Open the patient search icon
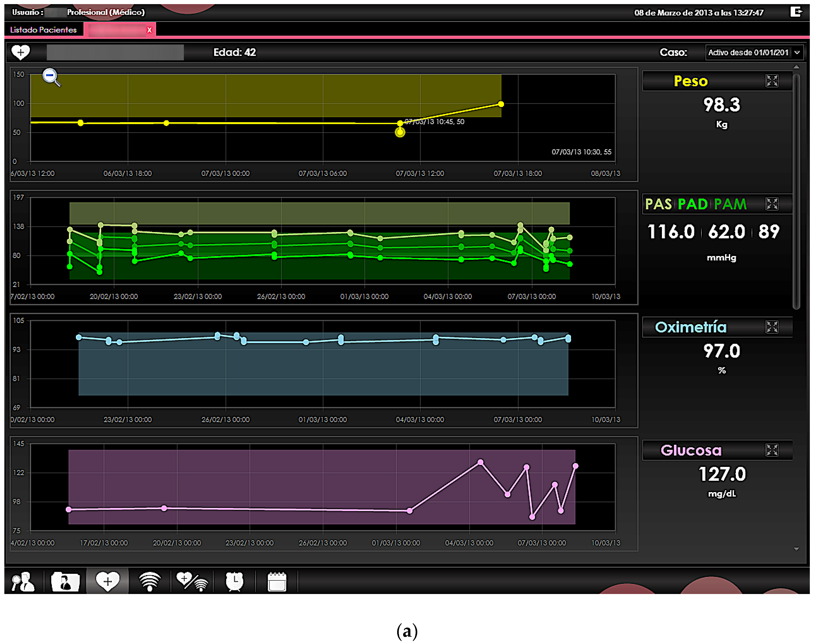The height and width of the screenshot is (644, 816). pos(23,582)
